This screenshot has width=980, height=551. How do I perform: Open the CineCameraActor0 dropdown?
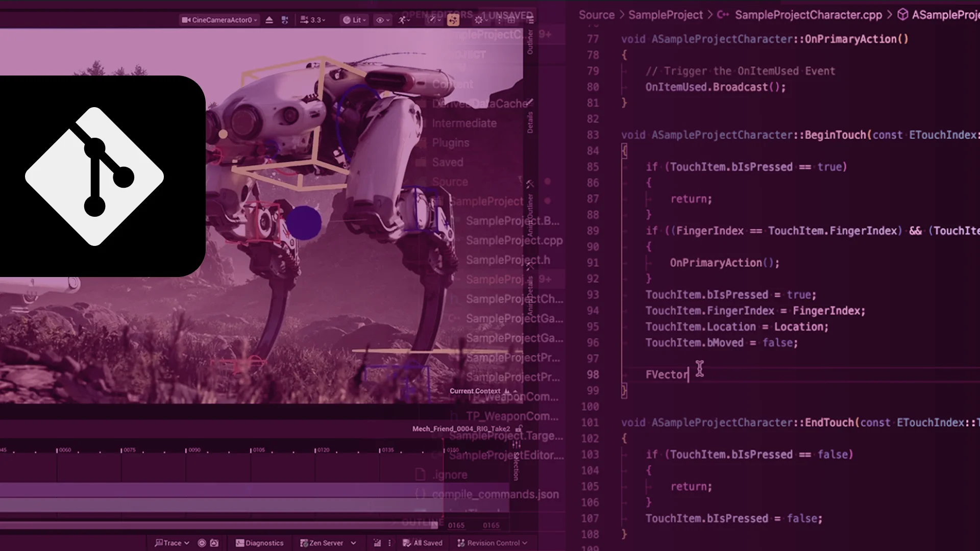click(219, 20)
